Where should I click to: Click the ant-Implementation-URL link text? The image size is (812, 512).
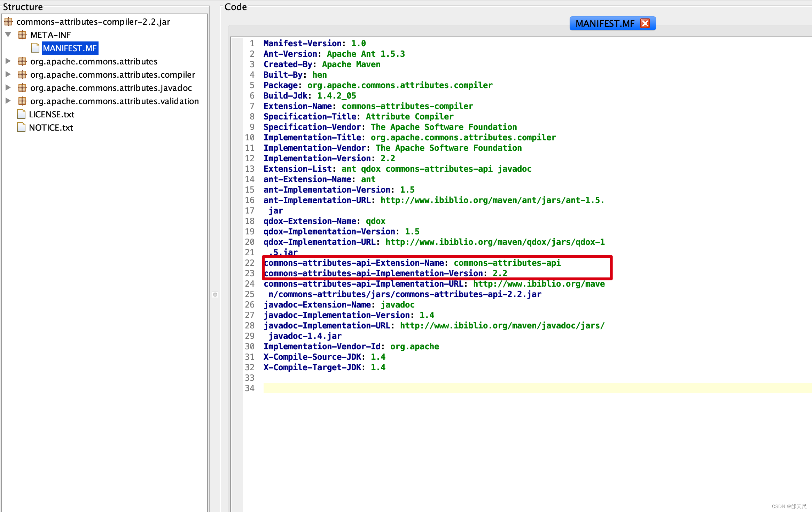[492, 200]
